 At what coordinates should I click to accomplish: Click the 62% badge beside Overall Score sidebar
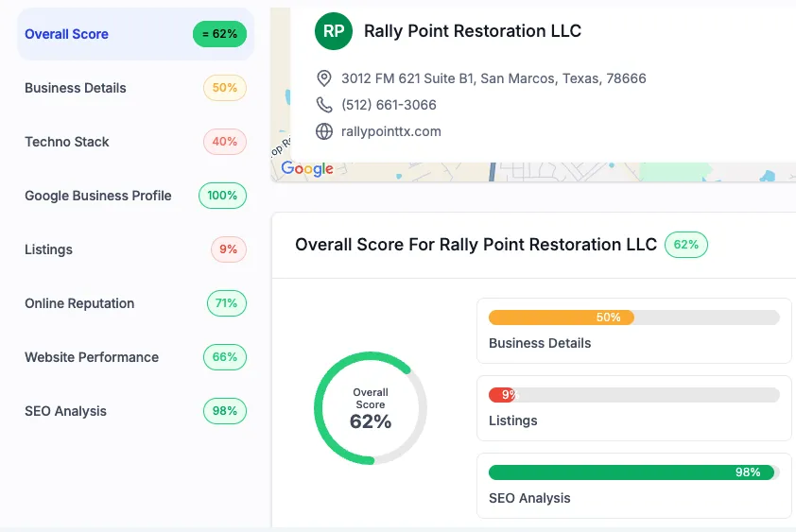pos(220,34)
